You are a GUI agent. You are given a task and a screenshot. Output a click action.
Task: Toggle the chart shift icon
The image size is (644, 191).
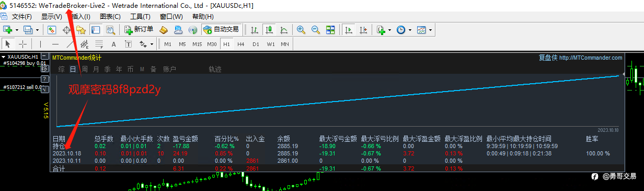[x=363, y=30]
